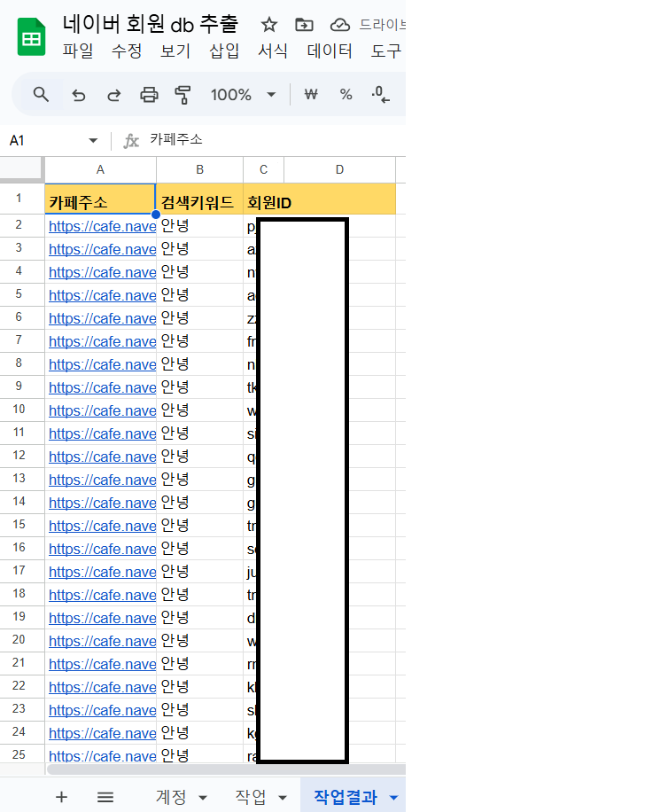Add a new sheet with plus
668x812 pixels.
[62, 797]
